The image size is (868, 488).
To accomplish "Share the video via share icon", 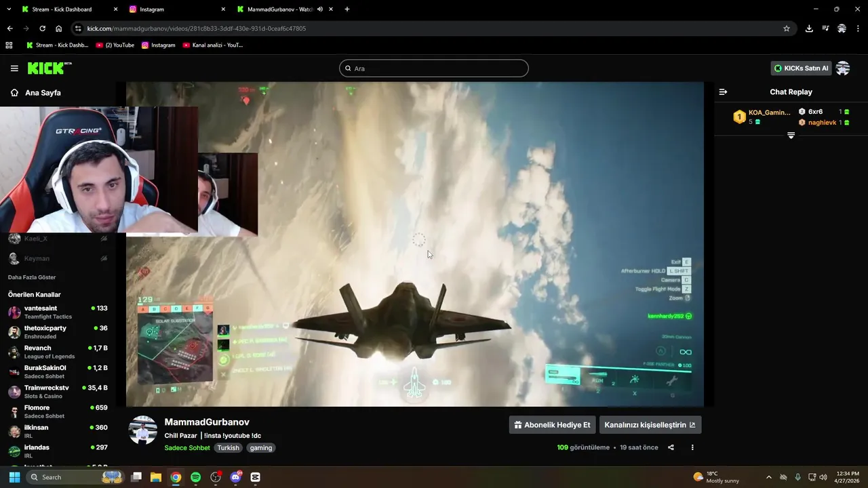I will click(x=671, y=447).
